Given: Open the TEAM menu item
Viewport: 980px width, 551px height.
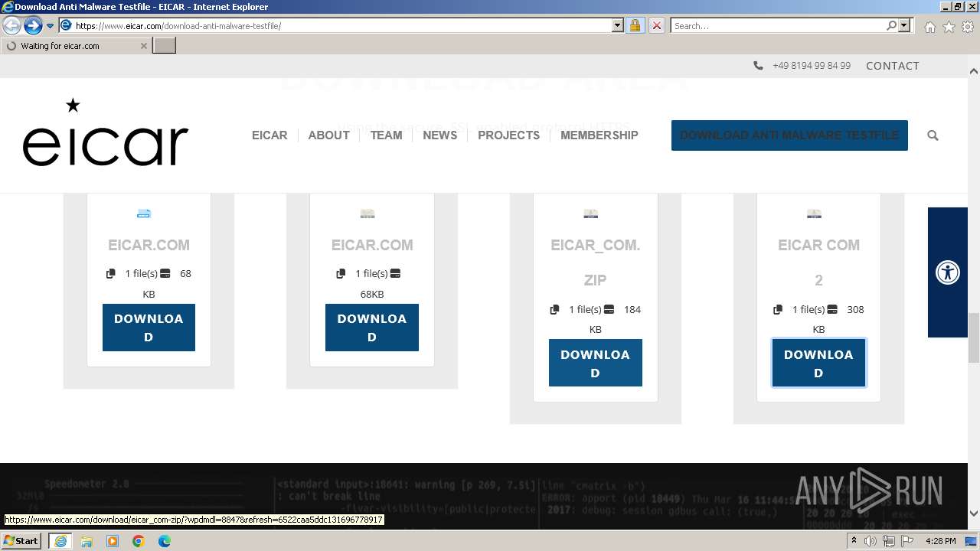Looking at the screenshot, I should (x=386, y=135).
